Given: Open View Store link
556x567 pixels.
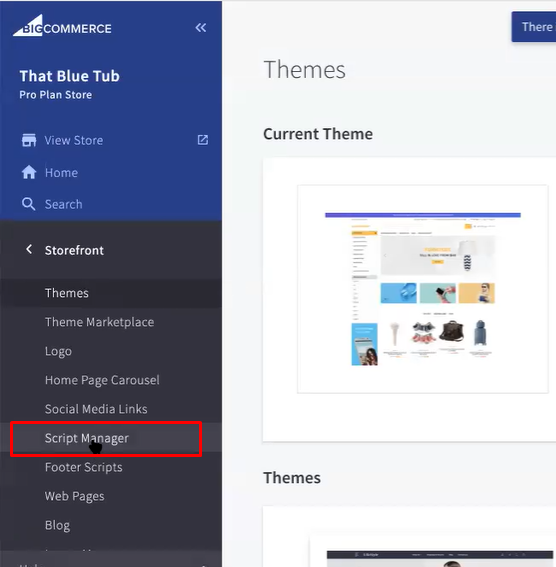Looking at the screenshot, I should pos(74,140).
